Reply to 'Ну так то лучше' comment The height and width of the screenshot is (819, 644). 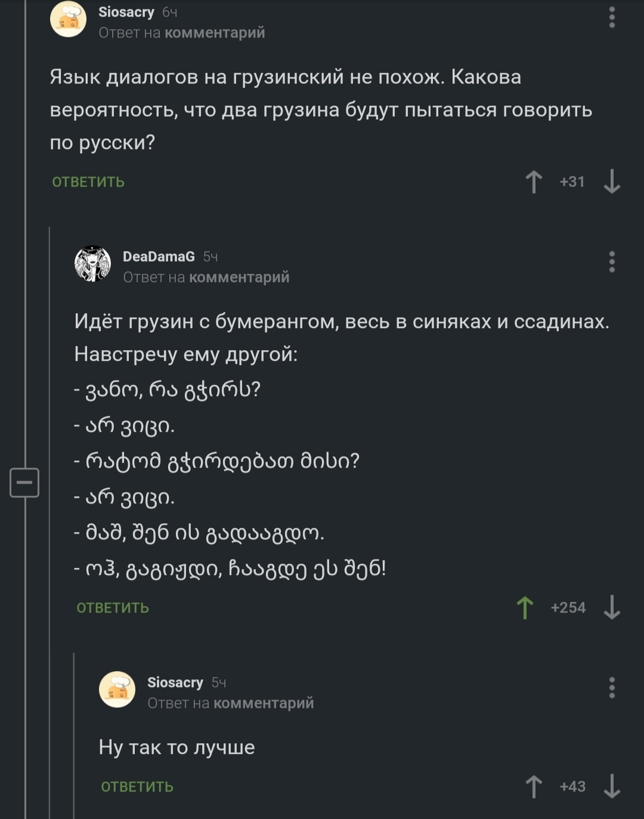tap(137, 787)
